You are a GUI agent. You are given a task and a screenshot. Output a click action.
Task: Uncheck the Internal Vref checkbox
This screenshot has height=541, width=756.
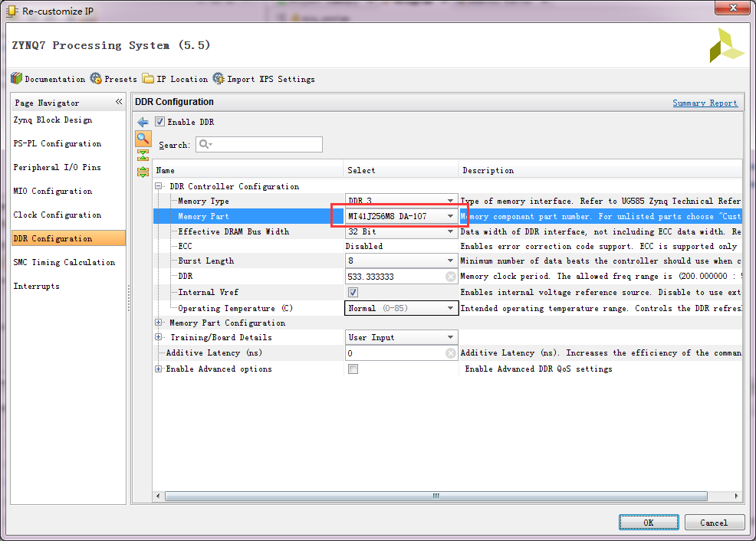click(353, 293)
